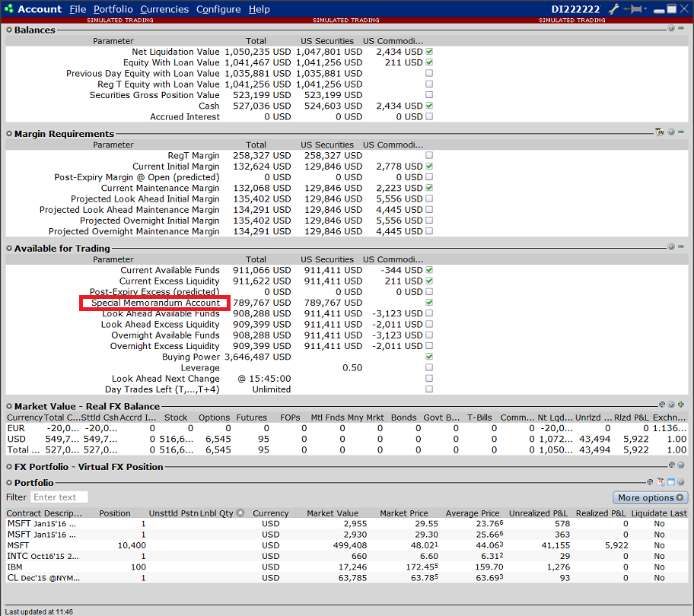
Task: Click round icon beside Unsttld Pstn Lnbl Qty header
Action: 240,513
